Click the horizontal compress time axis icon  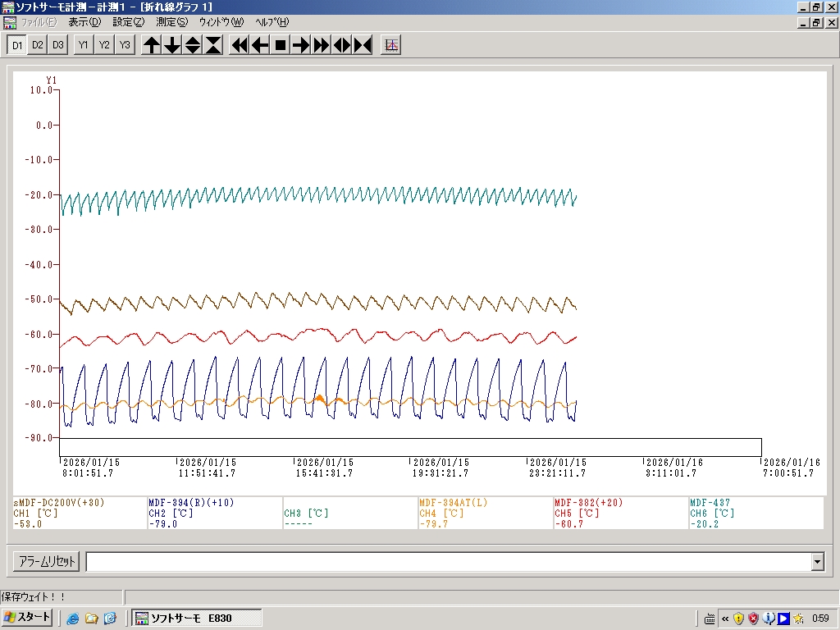(x=363, y=45)
